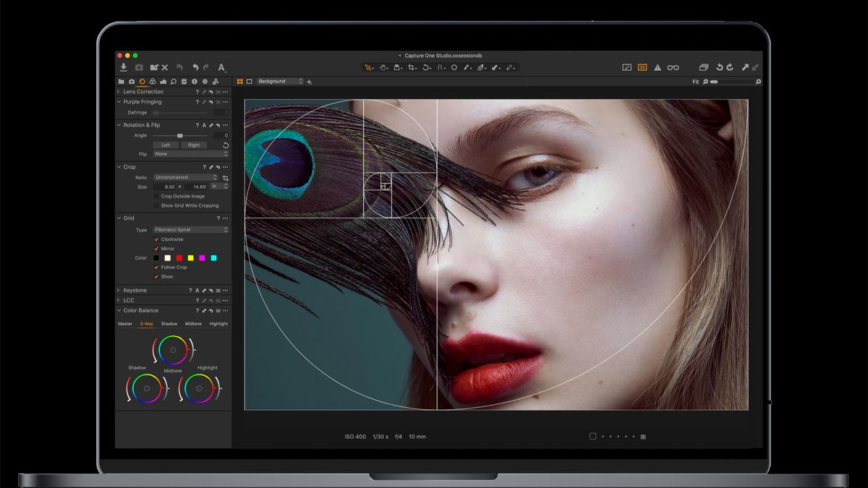Uncheck the Clockwise grid option
The height and width of the screenshot is (488, 868).
[x=156, y=239]
